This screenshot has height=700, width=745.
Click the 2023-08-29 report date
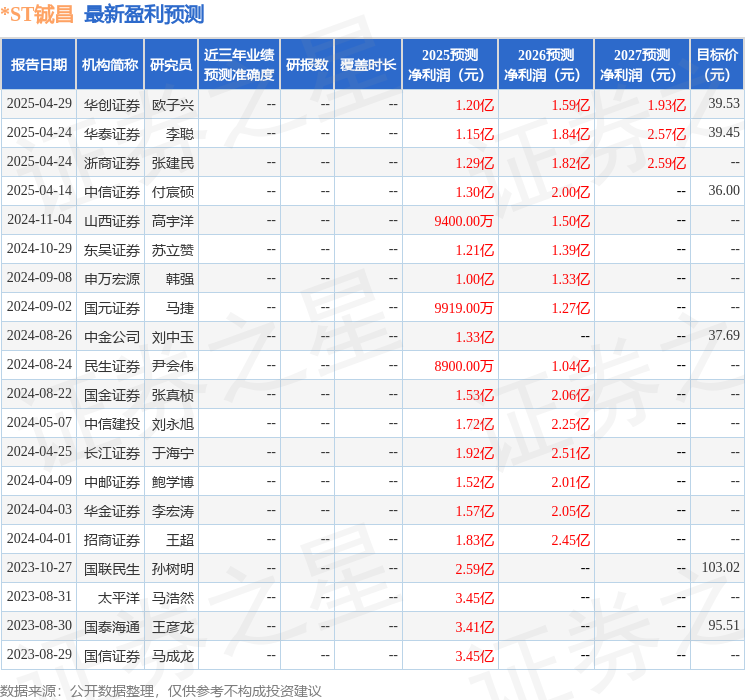(39, 654)
